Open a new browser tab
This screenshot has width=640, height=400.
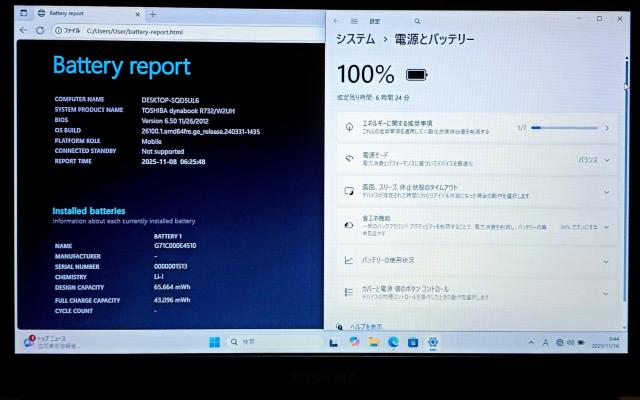[153, 15]
